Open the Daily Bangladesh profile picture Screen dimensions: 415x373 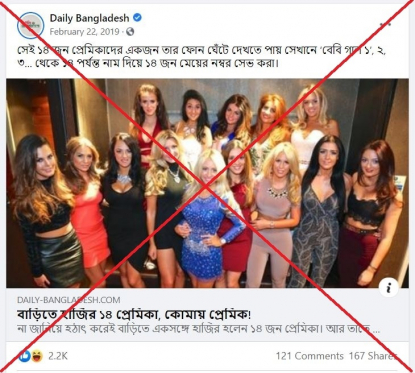coord(30,25)
